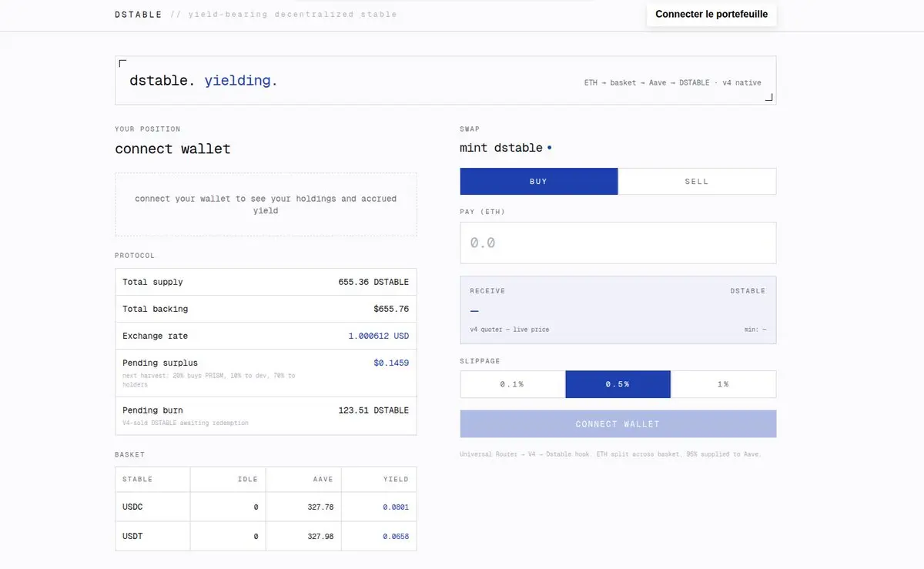Click the AAVE column header

tap(323, 479)
